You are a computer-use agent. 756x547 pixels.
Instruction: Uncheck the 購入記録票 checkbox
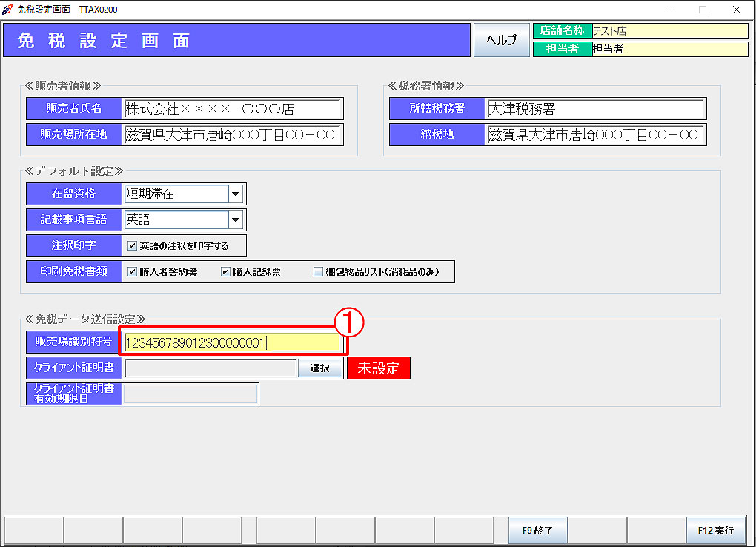226,272
